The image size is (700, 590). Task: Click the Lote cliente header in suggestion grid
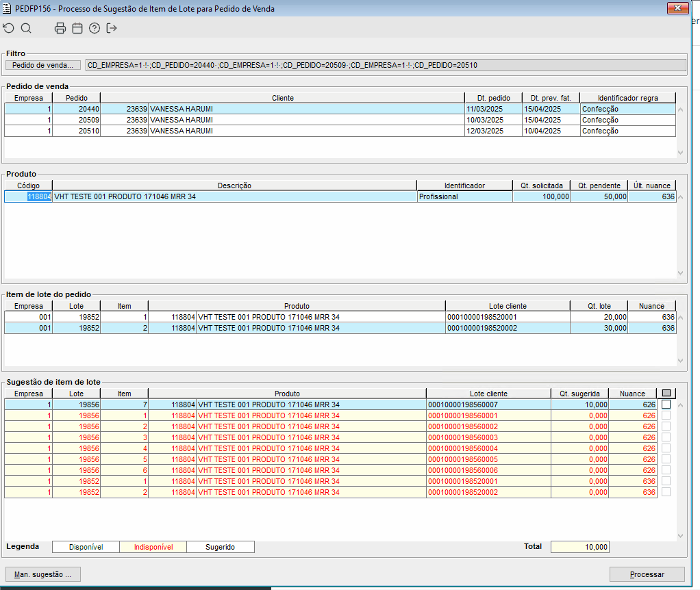pos(488,394)
